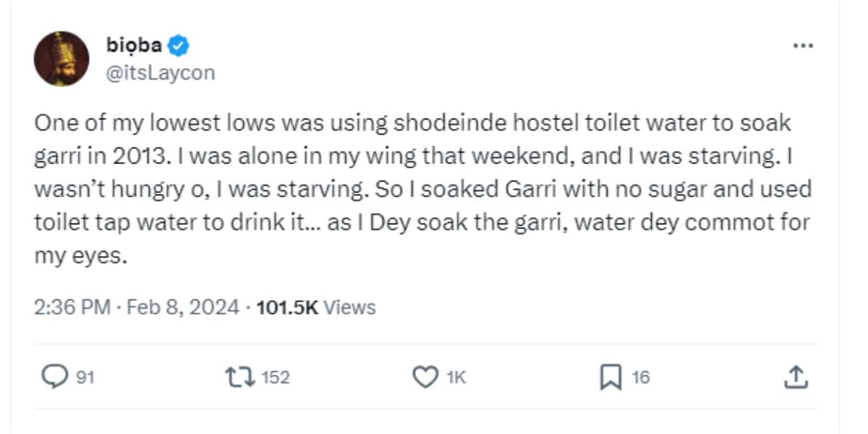Click the reply count 91

click(87, 377)
